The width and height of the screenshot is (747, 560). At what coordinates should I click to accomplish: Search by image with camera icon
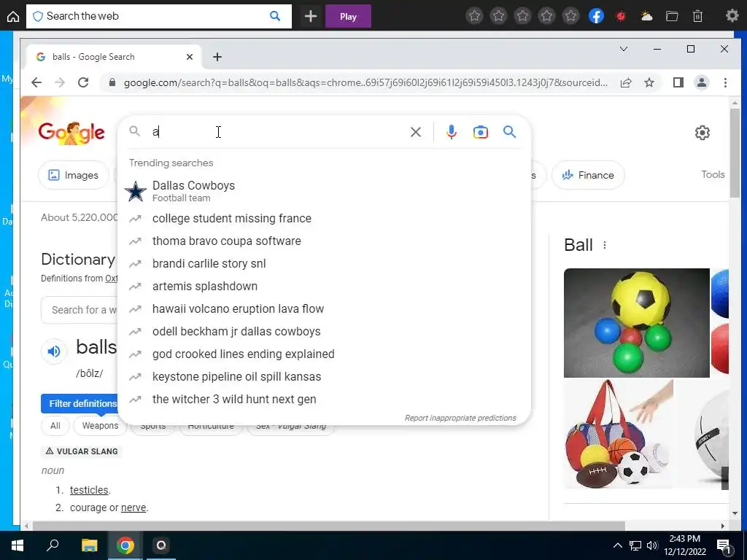[x=480, y=132]
